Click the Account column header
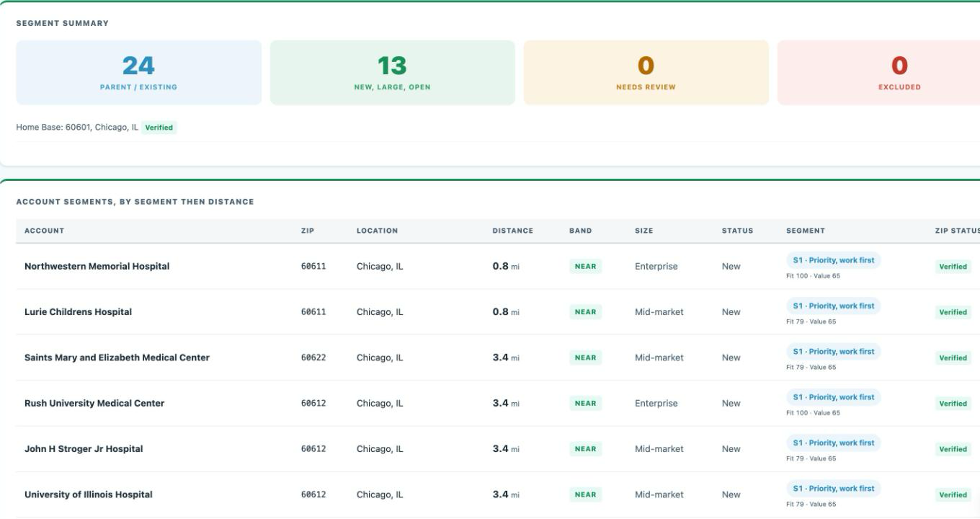The height and width of the screenshot is (519, 980). [44, 231]
